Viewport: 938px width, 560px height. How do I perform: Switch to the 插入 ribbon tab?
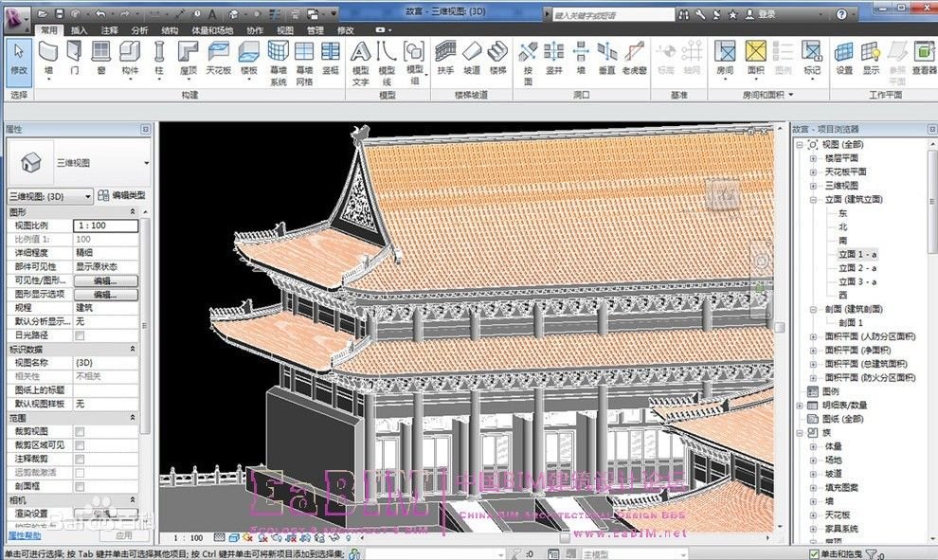80,30
